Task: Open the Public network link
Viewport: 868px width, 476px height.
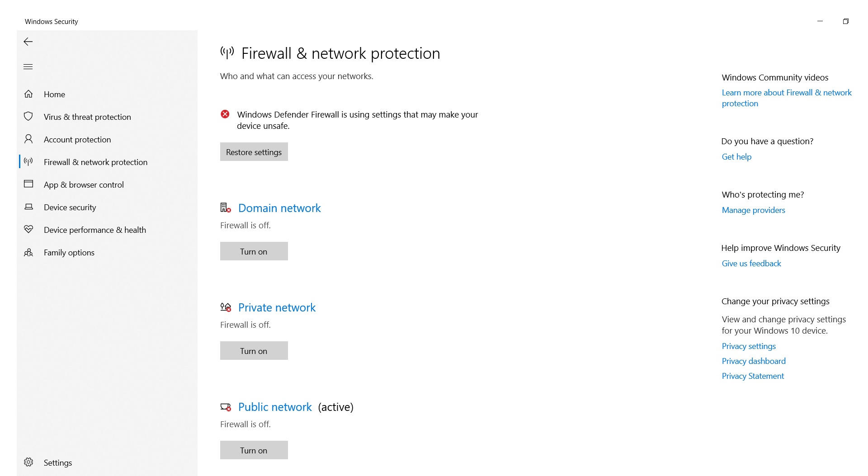Action: tap(275, 407)
